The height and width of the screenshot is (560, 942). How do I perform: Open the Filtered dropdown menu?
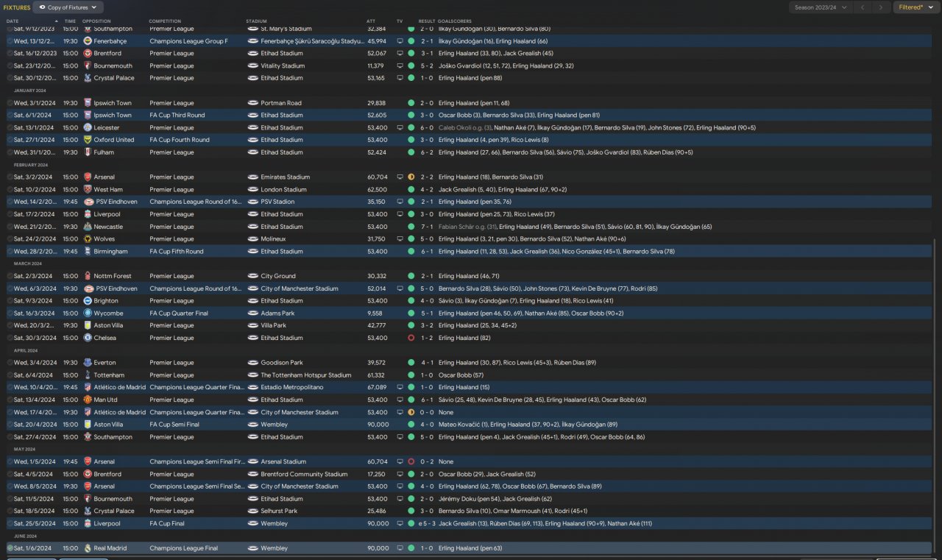click(x=917, y=7)
